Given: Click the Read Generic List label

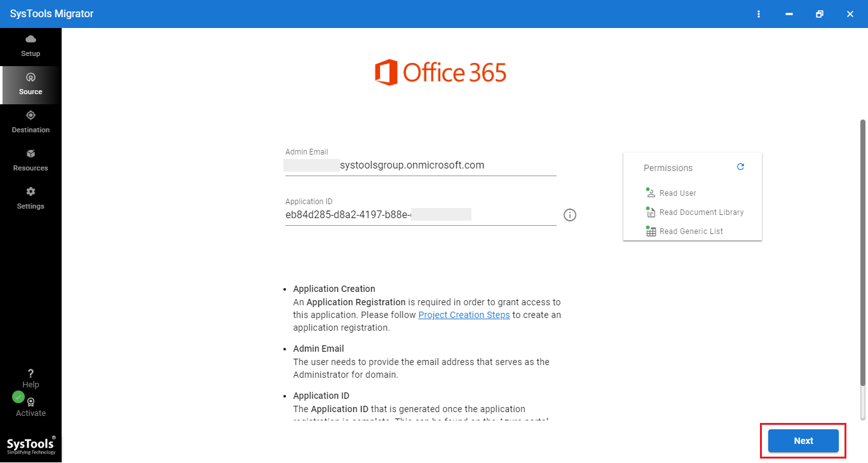Looking at the screenshot, I should (x=691, y=231).
